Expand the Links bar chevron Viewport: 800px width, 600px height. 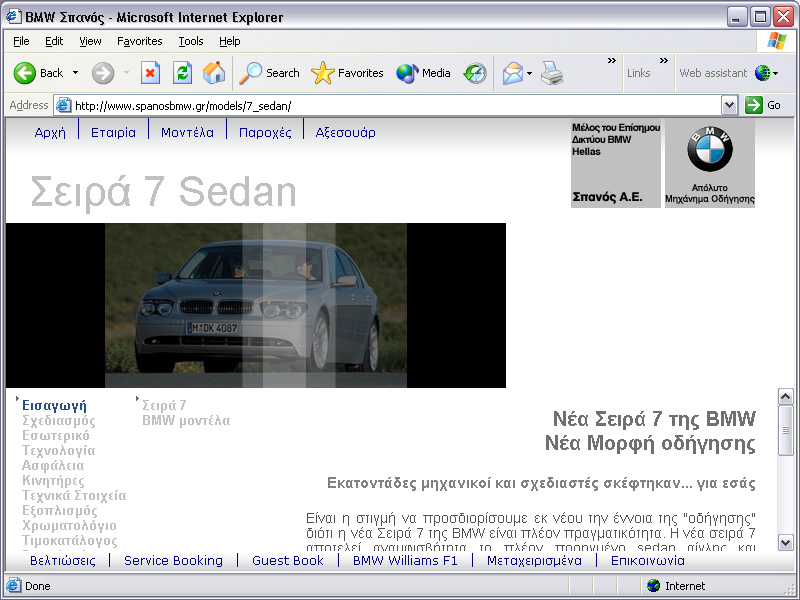click(664, 61)
